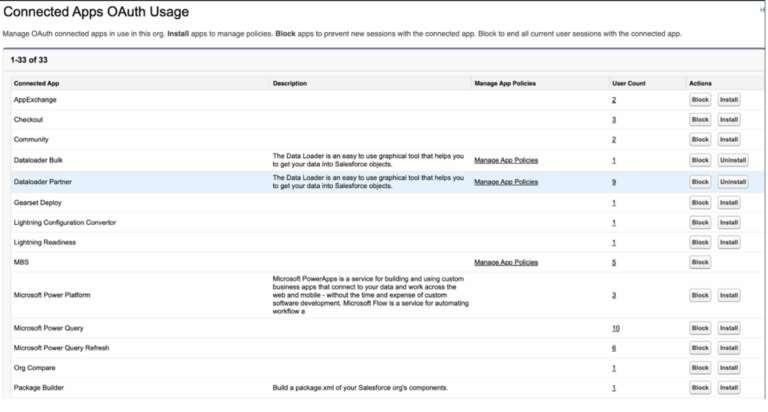Install the Gearset Deploy app
The width and height of the screenshot is (768, 412).
point(728,203)
